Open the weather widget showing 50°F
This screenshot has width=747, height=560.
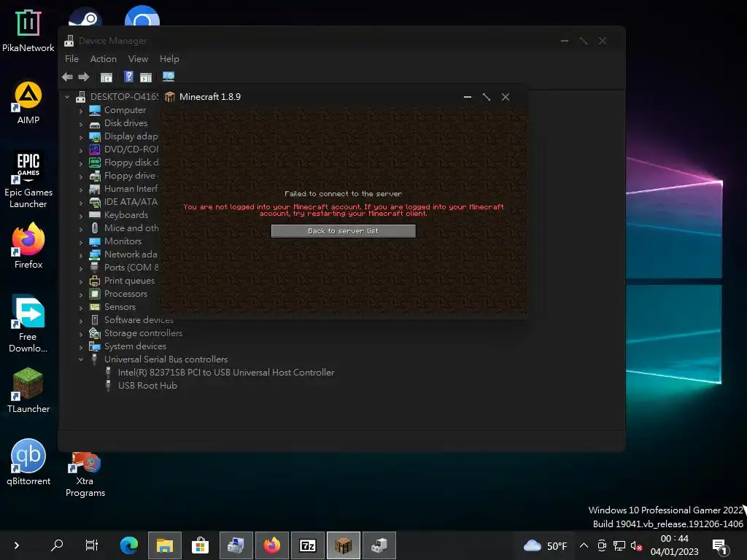[x=546, y=545]
